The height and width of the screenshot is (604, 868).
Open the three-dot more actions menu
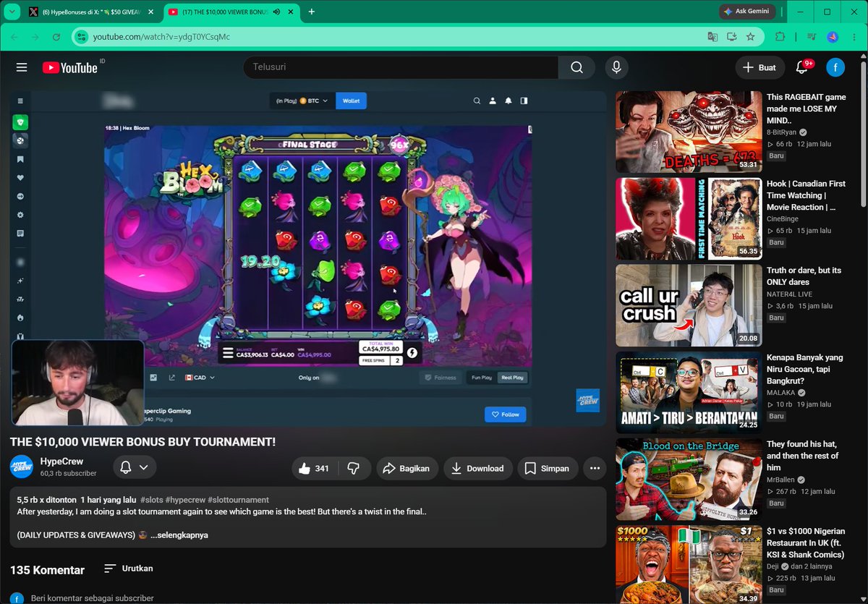pos(595,469)
